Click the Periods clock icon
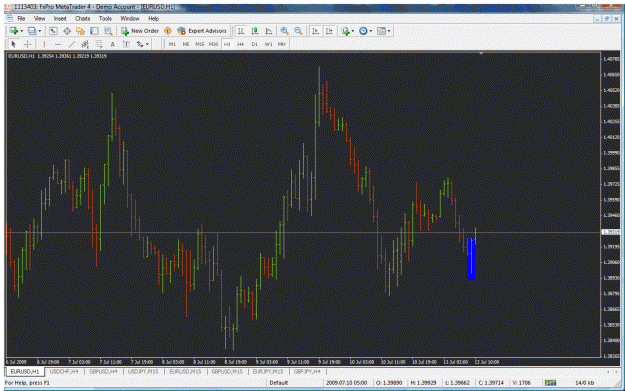Image resolution: width=625 pixels, height=391 pixels. [363, 31]
